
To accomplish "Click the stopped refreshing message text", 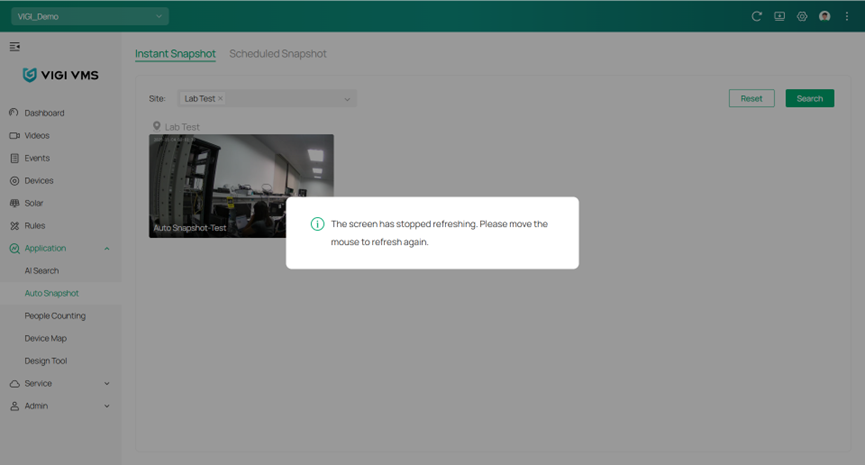I will pyautogui.click(x=439, y=233).
